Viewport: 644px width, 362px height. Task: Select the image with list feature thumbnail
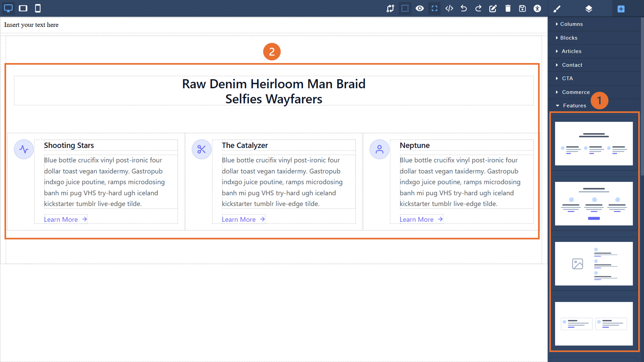[x=593, y=264]
